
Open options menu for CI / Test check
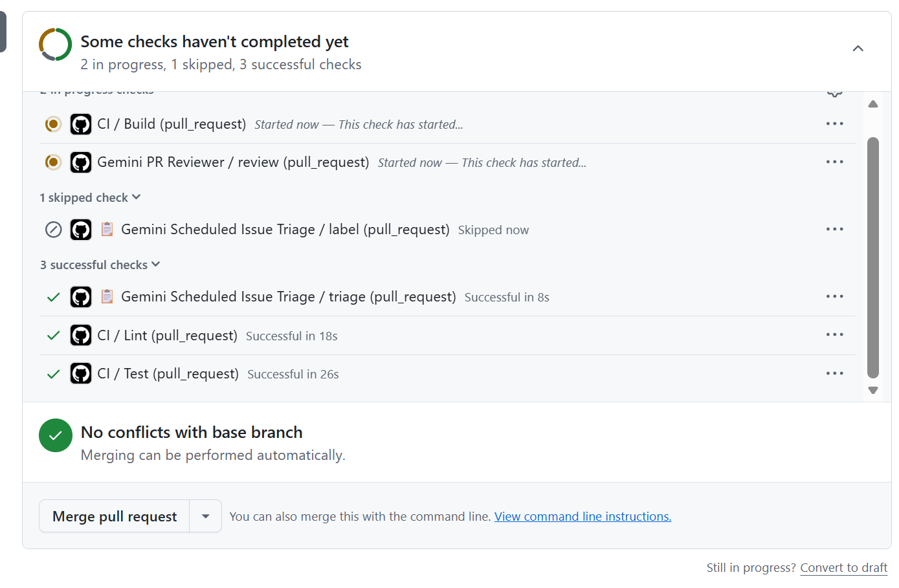(x=834, y=373)
